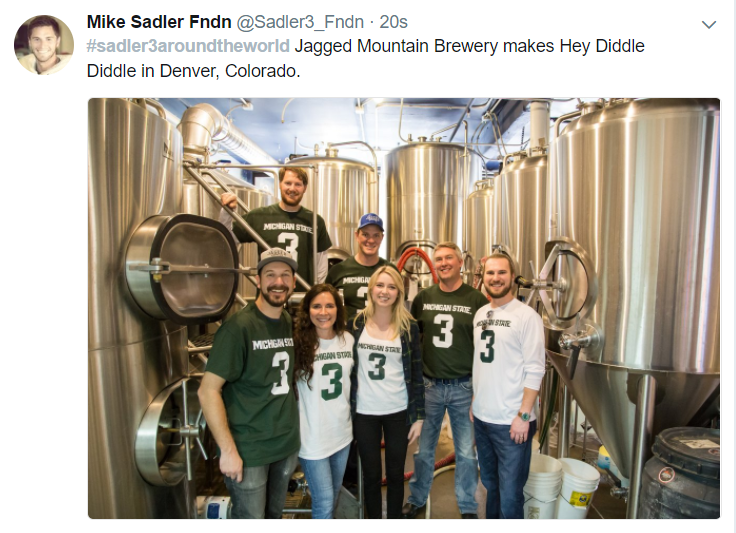
Task: Click the open round tank hatch in the photo
Action: click(x=183, y=268)
